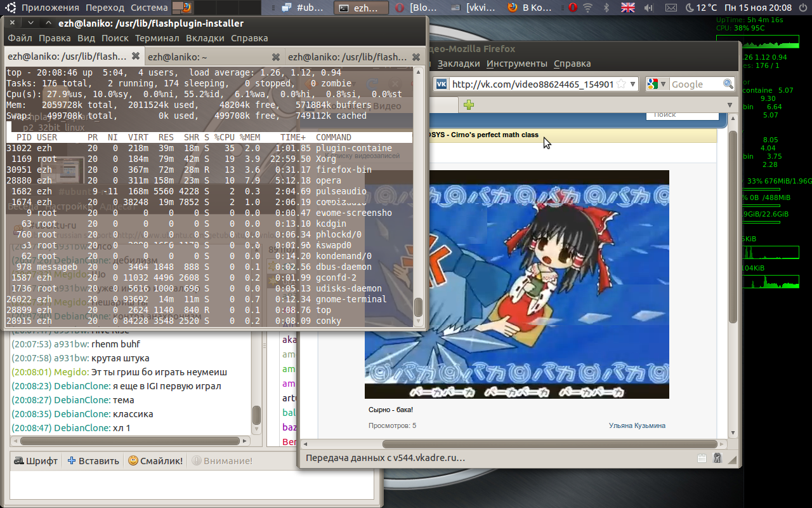Click the VK Поиск search box
812x508 pixels.
pyautogui.click(x=683, y=115)
